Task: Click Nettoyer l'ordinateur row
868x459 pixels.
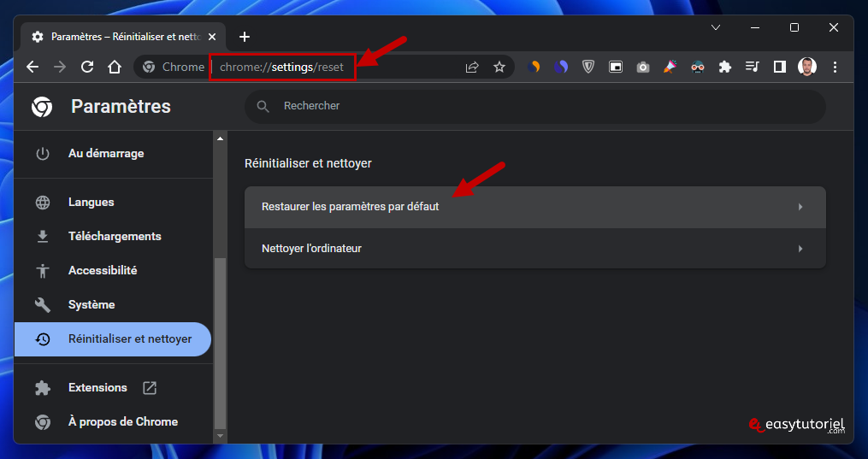Action: (x=535, y=248)
